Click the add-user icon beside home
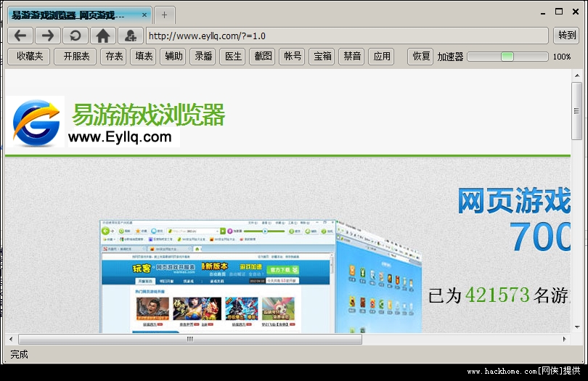 click(131, 36)
